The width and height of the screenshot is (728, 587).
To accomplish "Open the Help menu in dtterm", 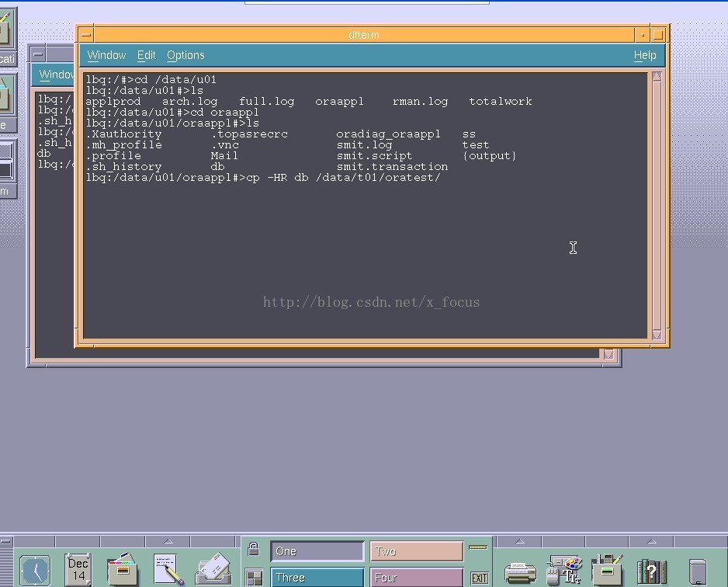I will tap(645, 55).
